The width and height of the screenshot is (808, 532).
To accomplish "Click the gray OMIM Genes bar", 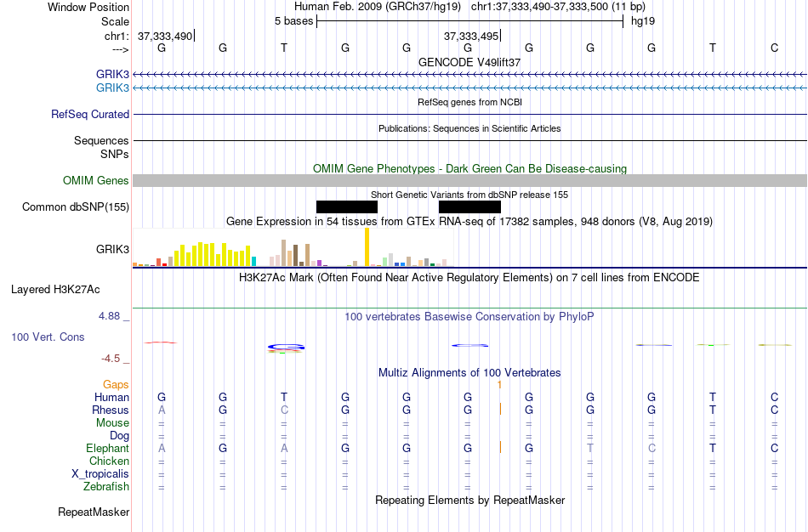I will [x=470, y=180].
